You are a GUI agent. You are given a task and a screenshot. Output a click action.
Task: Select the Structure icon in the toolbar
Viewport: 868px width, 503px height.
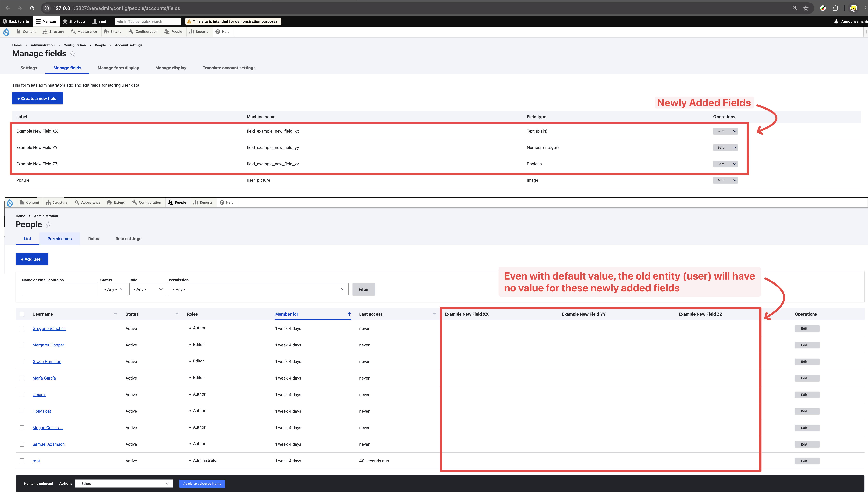coord(45,31)
